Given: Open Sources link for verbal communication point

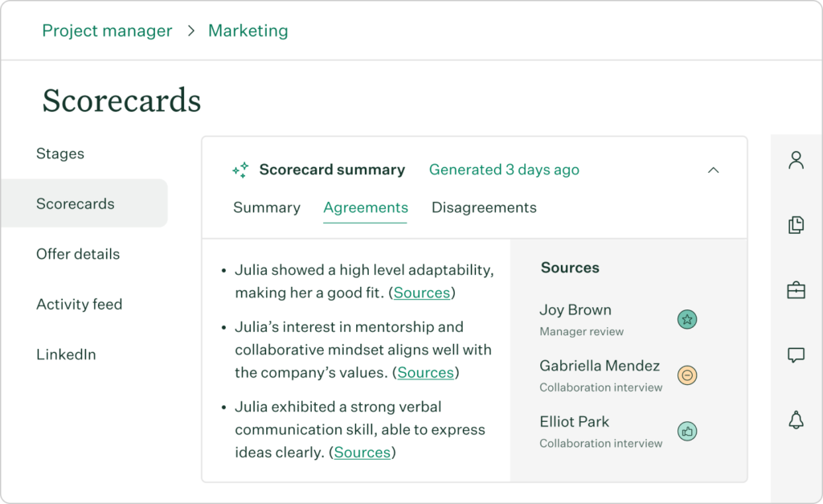Looking at the screenshot, I should [x=362, y=452].
